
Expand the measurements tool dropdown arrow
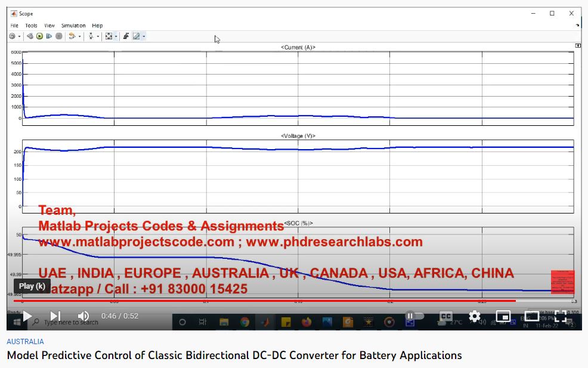[144, 36]
